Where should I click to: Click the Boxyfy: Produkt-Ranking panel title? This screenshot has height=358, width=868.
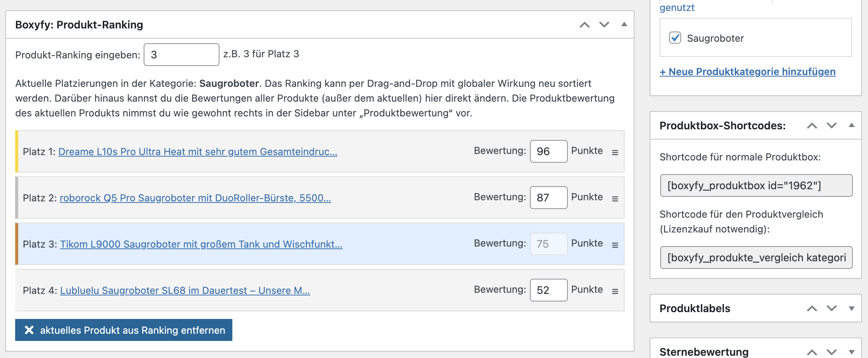tap(79, 25)
